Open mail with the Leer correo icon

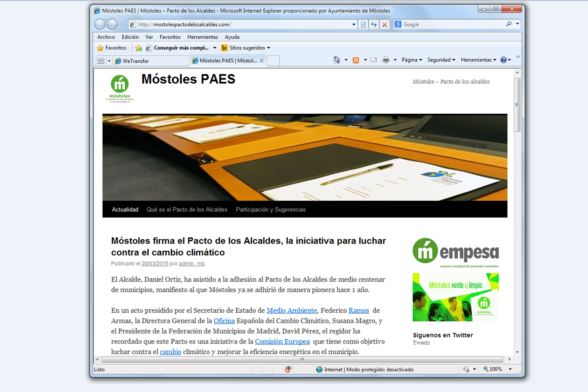(374, 60)
